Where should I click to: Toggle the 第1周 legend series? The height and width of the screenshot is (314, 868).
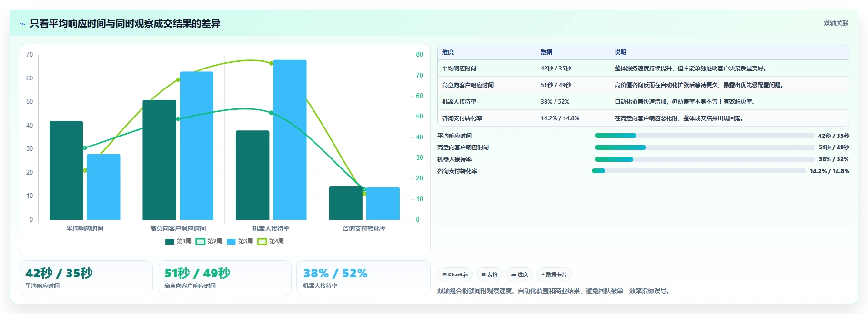coord(178,241)
